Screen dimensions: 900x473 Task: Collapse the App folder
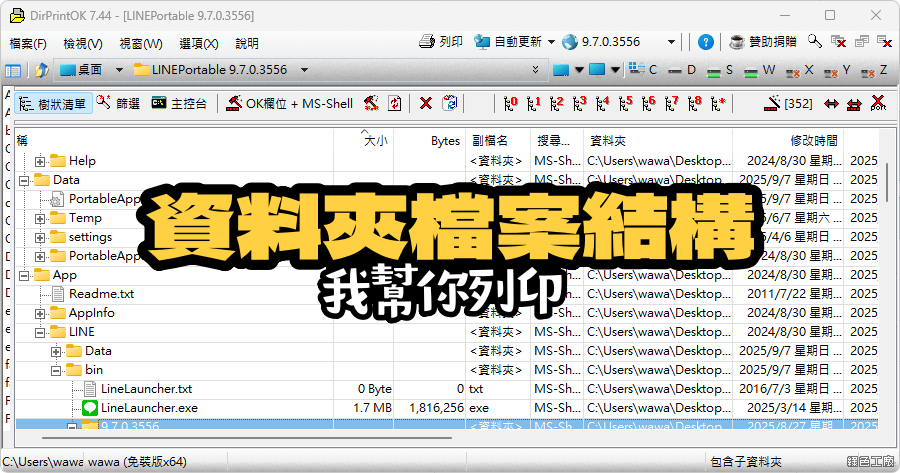(24, 276)
